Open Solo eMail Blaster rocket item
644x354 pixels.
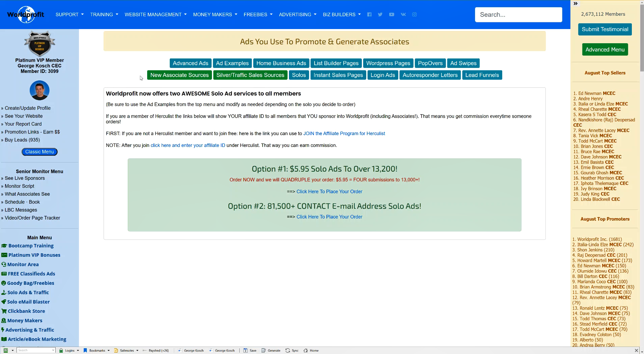pos(26,302)
